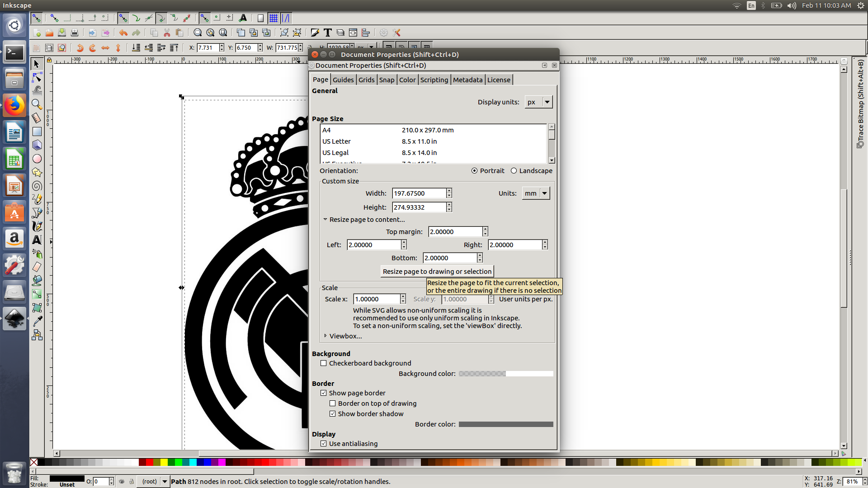Screen dimensions: 868x488
Task: Select the Zoom tool in toolbox
Action: [37, 104]
